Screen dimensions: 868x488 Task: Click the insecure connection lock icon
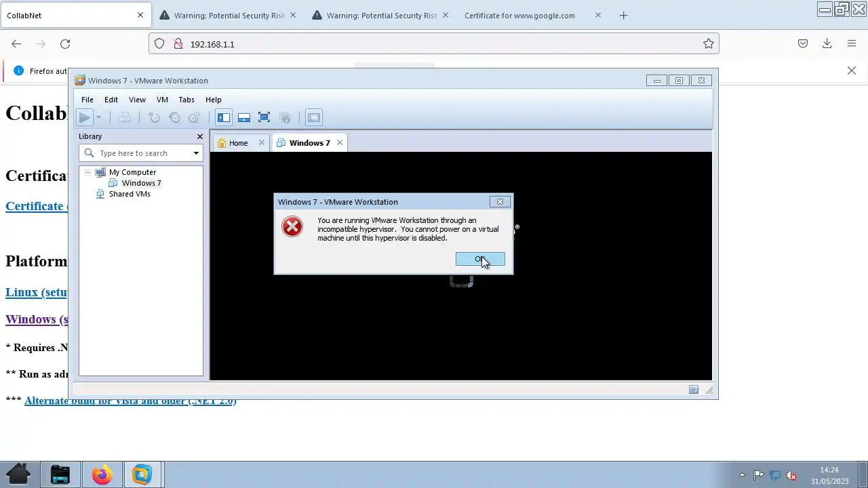178,44
